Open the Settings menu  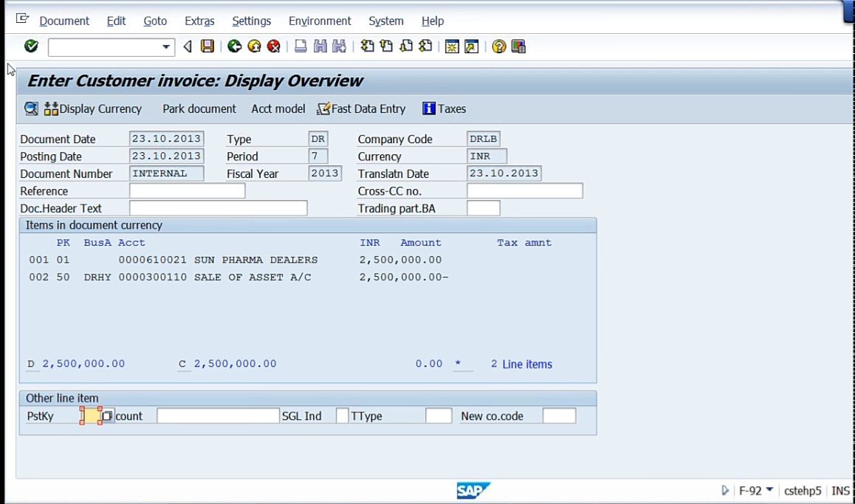point(251,21)
